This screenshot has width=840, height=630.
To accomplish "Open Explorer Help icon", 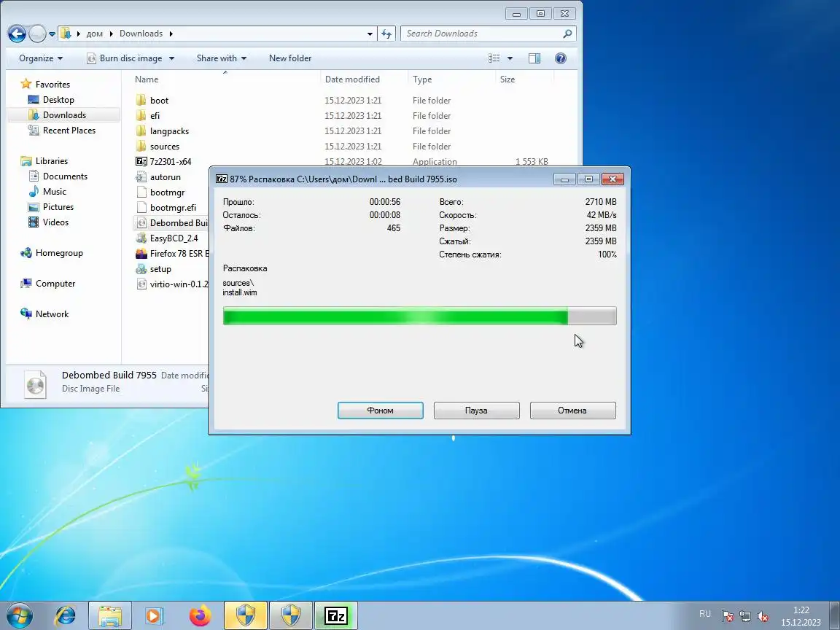I will pyautogui.click(x=560, y=58).
